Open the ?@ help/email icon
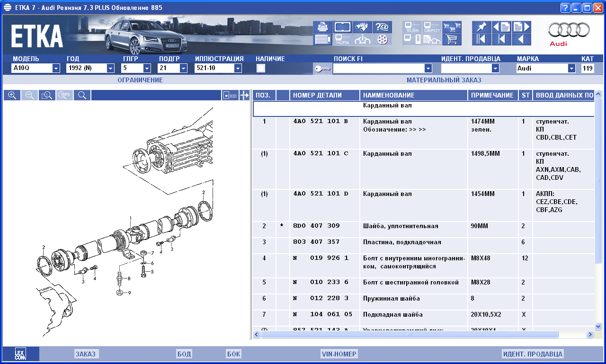Screen dimensions: 606x364 (382, 27)
